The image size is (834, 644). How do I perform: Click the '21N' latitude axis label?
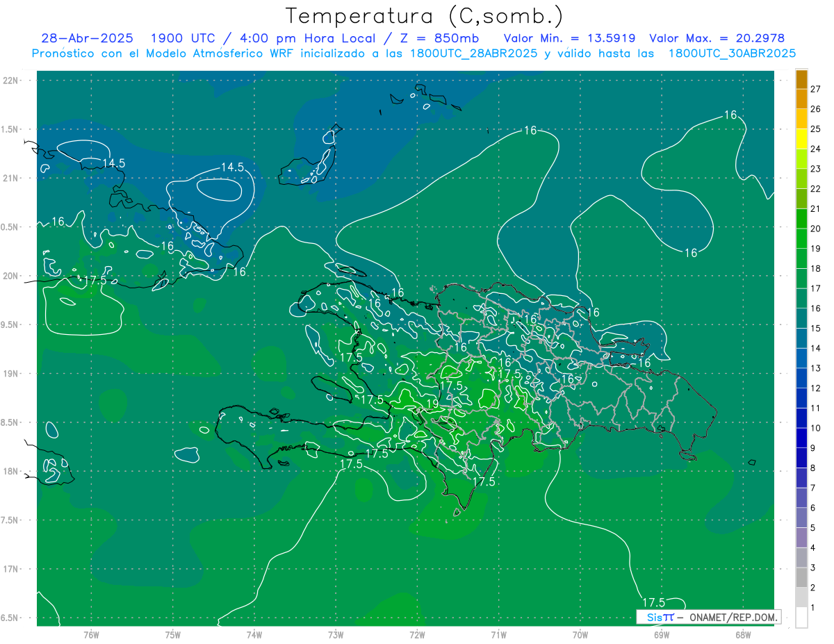(11, 178)
